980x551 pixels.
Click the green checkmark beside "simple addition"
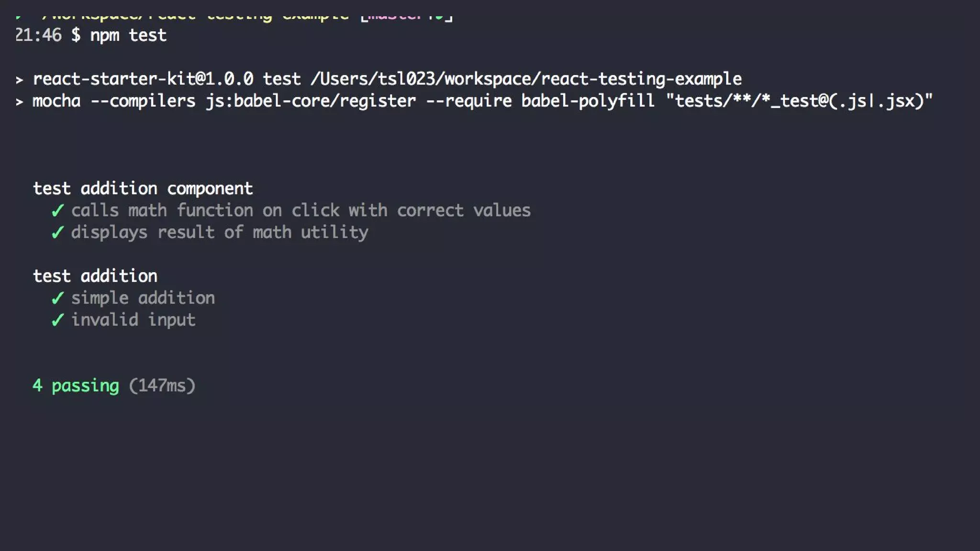57,298
